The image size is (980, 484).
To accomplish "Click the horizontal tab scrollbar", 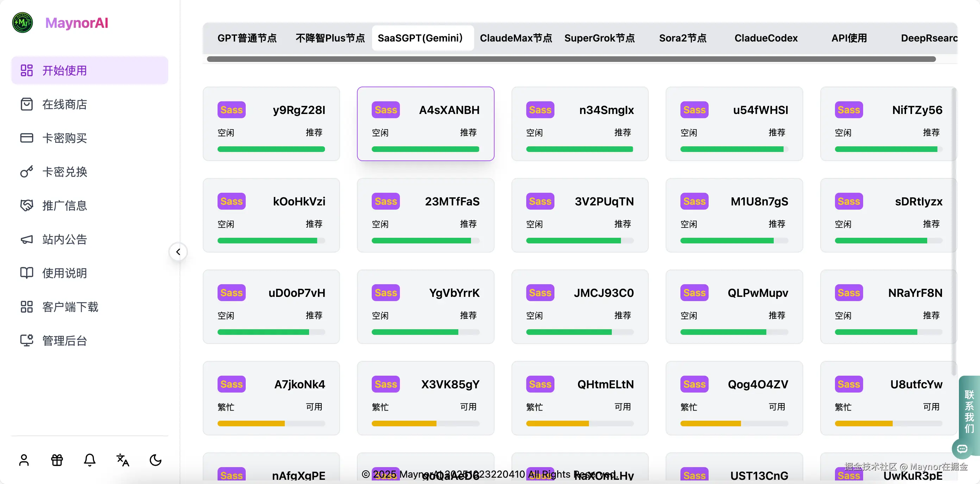I will [x=571, y=59].
